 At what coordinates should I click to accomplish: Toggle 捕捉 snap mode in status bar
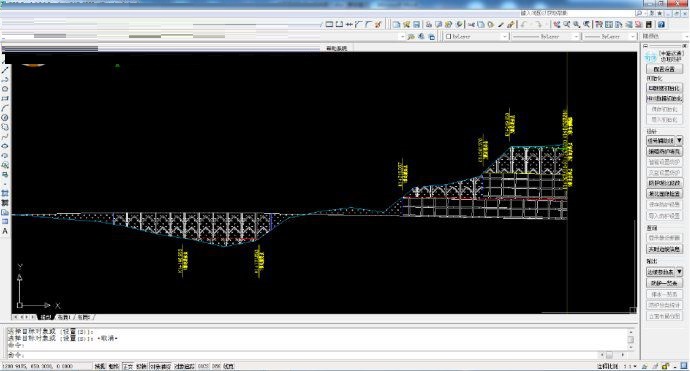tap(100, 366)
